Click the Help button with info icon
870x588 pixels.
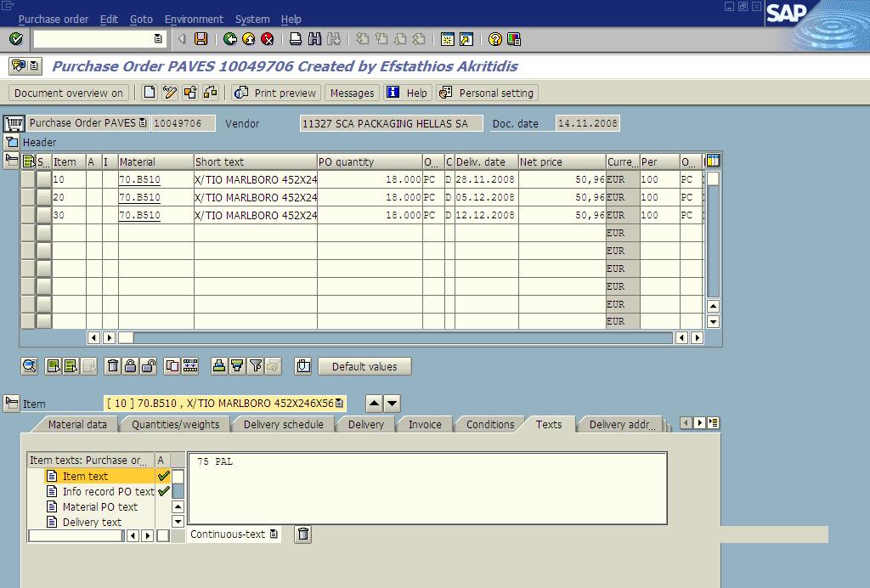tap(408, 93)
